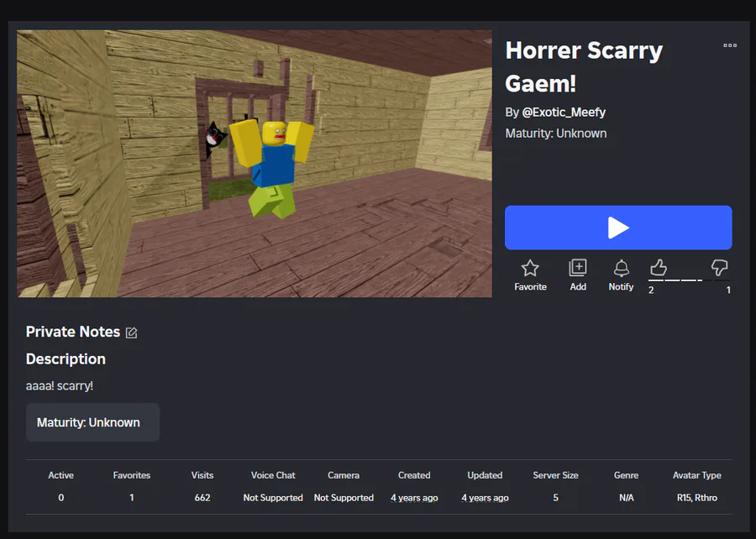The height and width of the screenshot is (539, 756).
Task: Click the Active column header
Action: (x=60, y=475)
